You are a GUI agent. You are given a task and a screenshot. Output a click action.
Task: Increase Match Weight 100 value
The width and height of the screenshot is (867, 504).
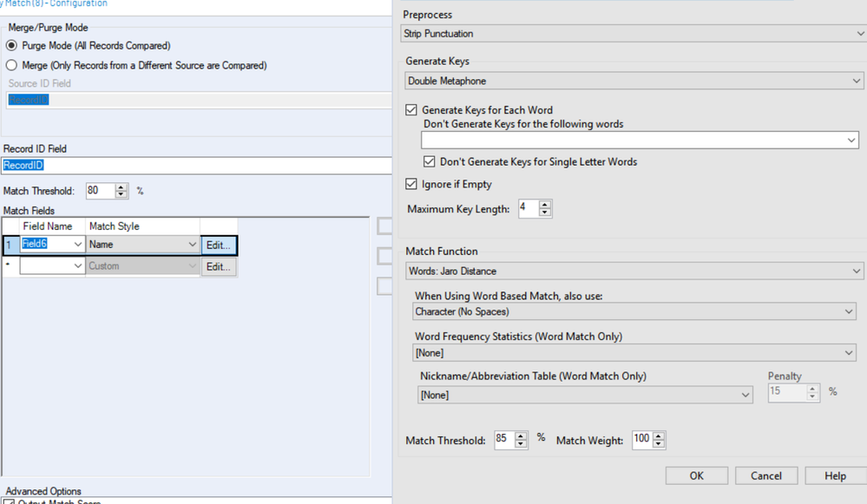tap(658, 436)
